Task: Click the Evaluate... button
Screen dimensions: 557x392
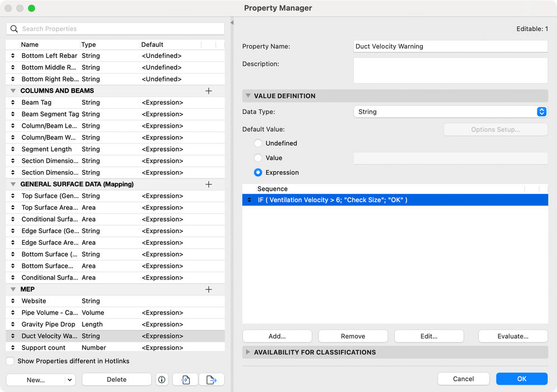Action: click(x=513, y=336)
